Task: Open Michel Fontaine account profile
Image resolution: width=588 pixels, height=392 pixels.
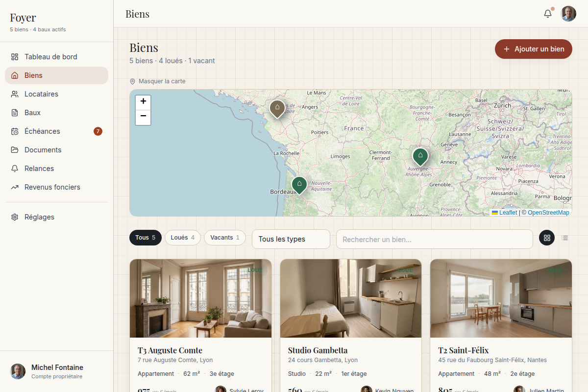Action: coord(56,371)
